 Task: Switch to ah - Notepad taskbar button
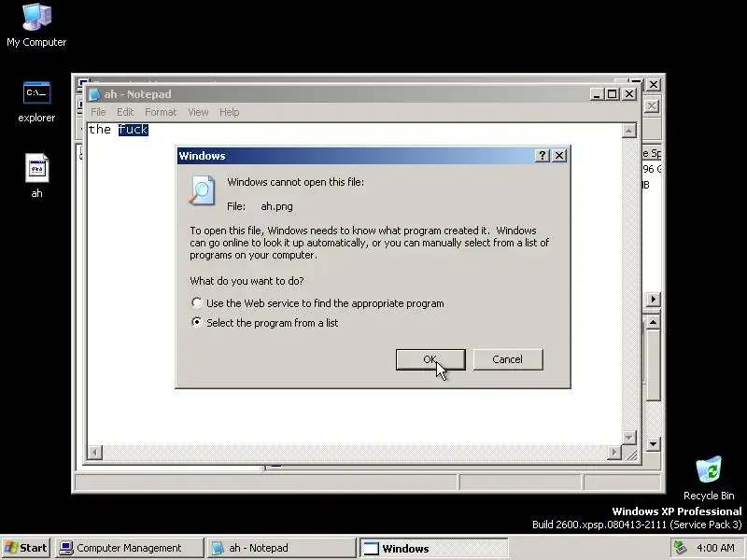pyautogui.click(x=281, y=548)
